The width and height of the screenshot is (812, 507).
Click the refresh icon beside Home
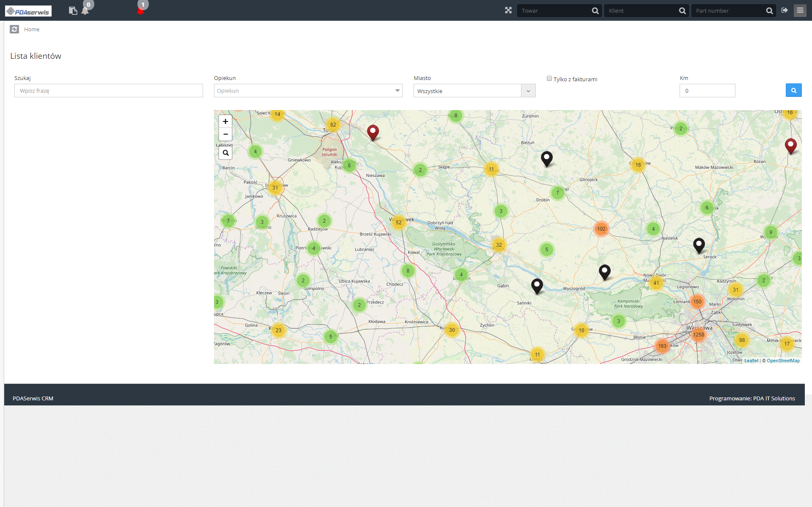tap(14, 29)
